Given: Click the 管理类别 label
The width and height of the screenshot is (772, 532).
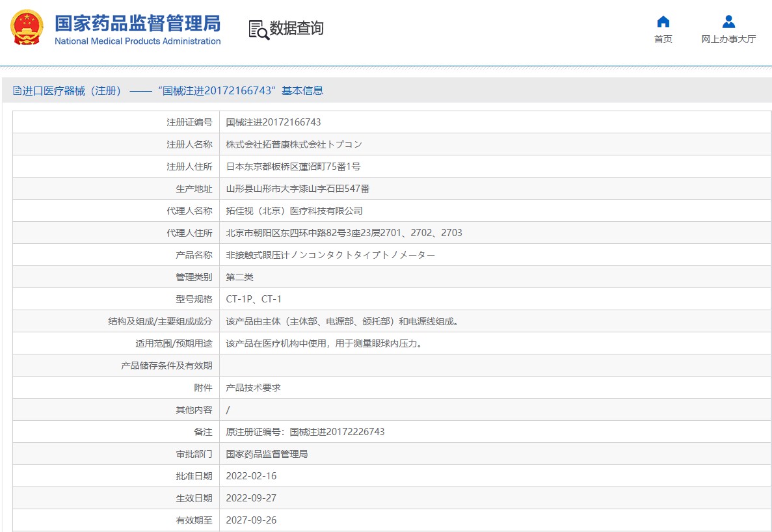Looking at the screenshot, I should click(194, 277).
